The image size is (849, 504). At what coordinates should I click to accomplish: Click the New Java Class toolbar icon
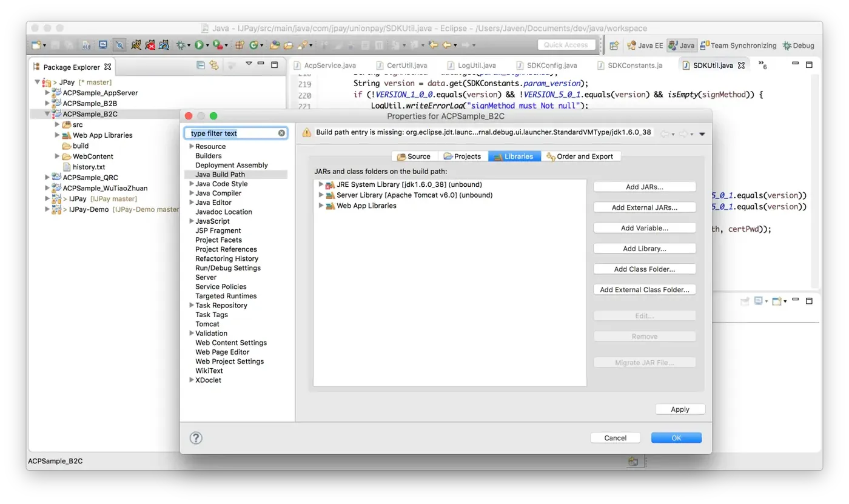pyautogui.click(x=253, y=45)
